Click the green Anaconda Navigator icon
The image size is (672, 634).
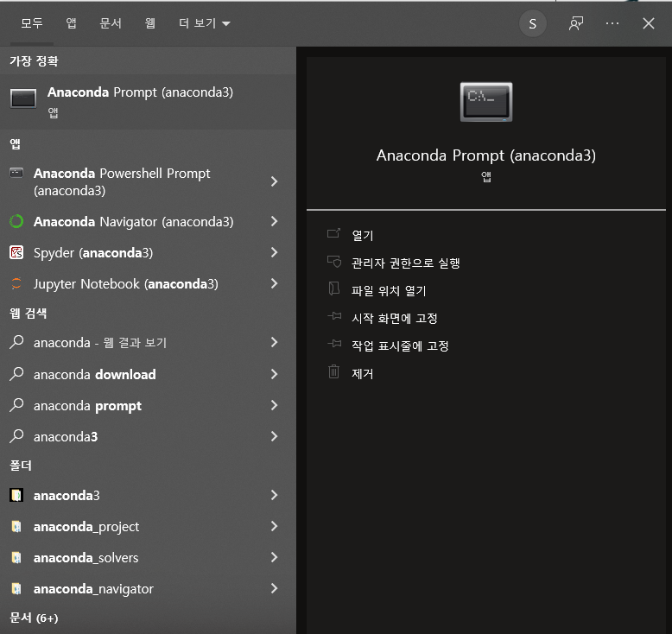[16, 222]
